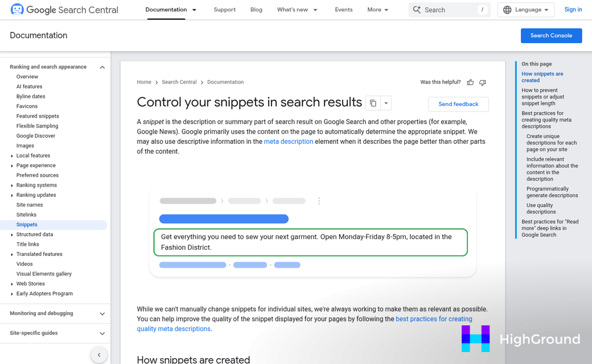Open Featured snippets in sidebar

pos(38,116)
